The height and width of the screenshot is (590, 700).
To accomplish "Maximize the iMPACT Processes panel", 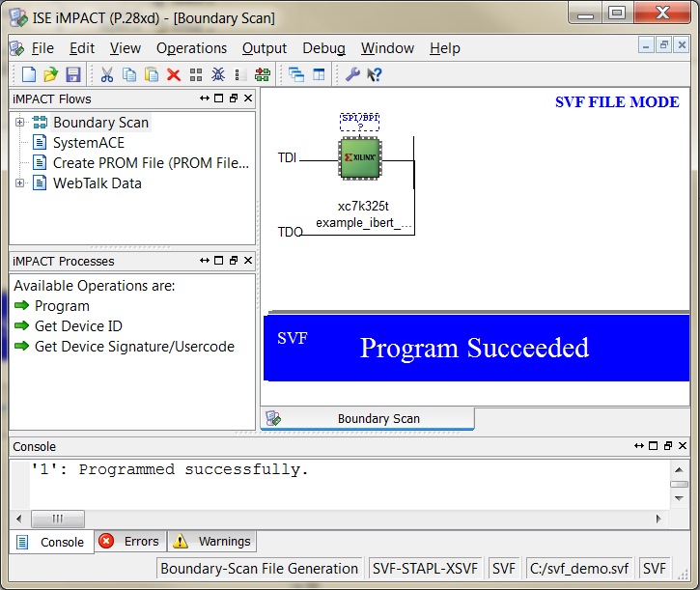I will point(219,261).
